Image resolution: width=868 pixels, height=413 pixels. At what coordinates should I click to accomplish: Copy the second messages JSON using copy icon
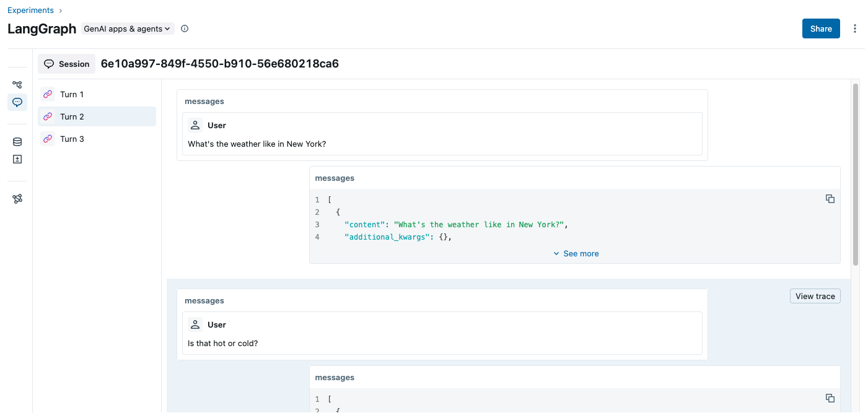point(830,398)
